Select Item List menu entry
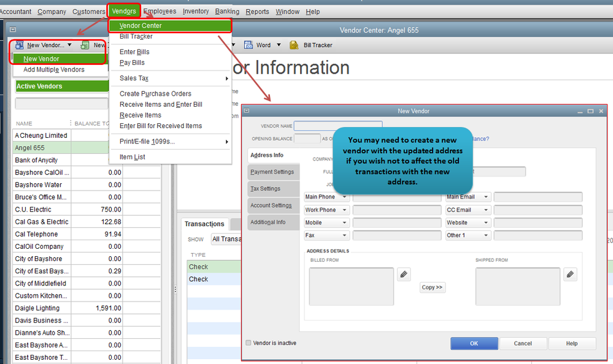The width and height of the screenshot is (613, 364). pos(132,157)
